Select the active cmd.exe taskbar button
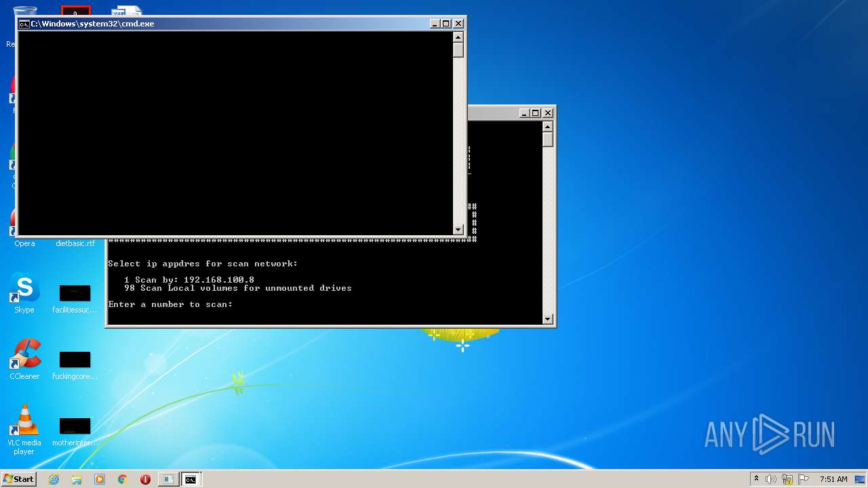The image size is (868, 488). tap(191, 479)
